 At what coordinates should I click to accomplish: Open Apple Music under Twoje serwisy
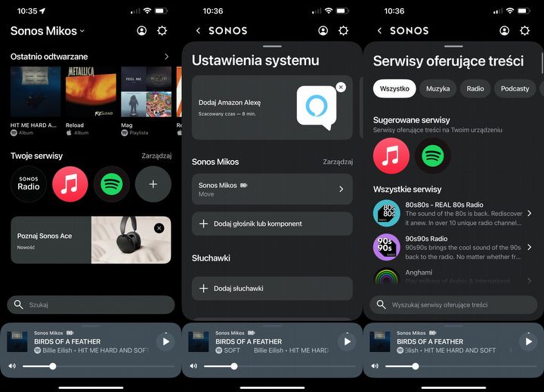[70, 184]
